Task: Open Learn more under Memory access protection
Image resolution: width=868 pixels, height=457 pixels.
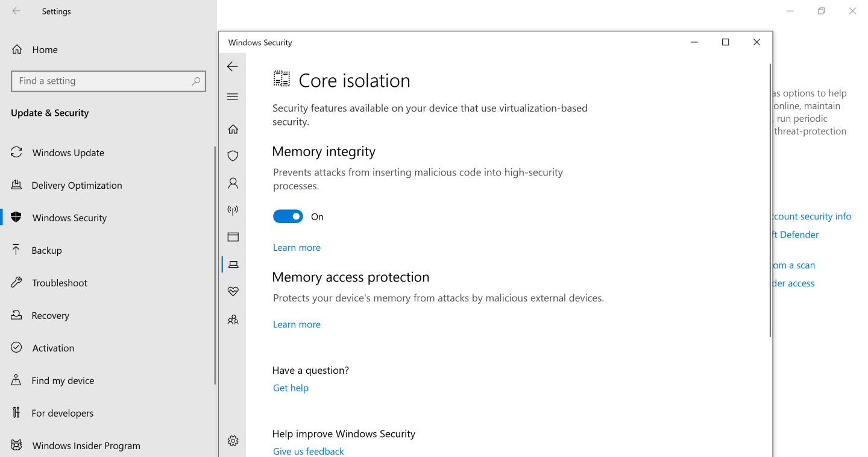Action: coord(297,324)
